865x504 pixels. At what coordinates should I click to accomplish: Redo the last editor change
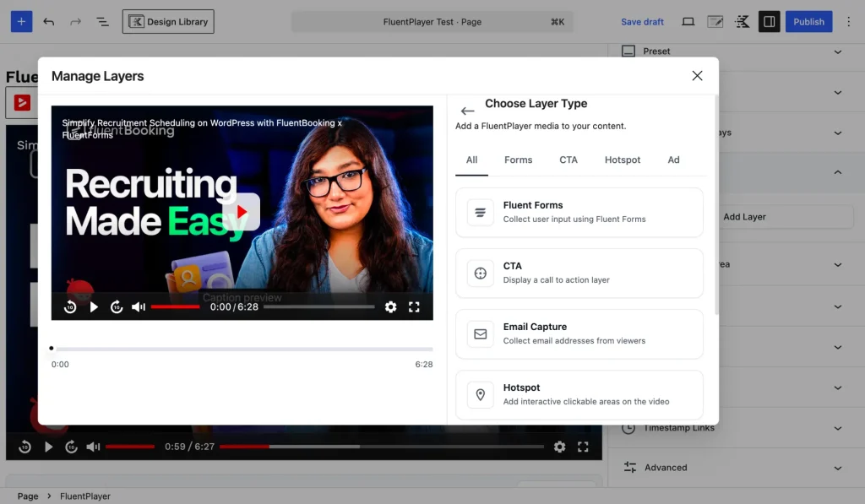pyautogui.click(x=75, y=21)
